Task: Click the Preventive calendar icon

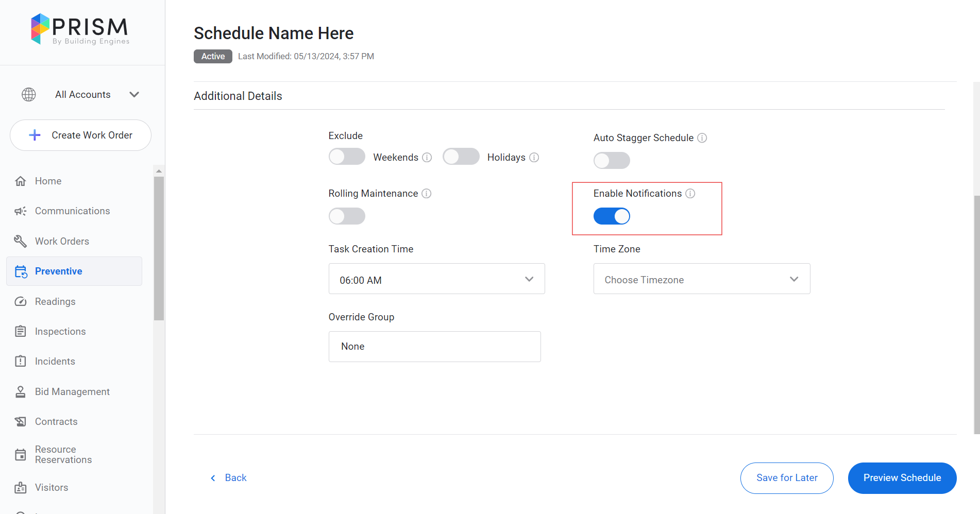Action: [21, 271]
